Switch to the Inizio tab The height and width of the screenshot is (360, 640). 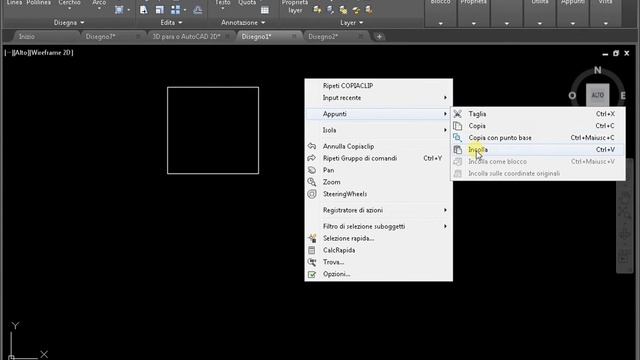[27, 37]
